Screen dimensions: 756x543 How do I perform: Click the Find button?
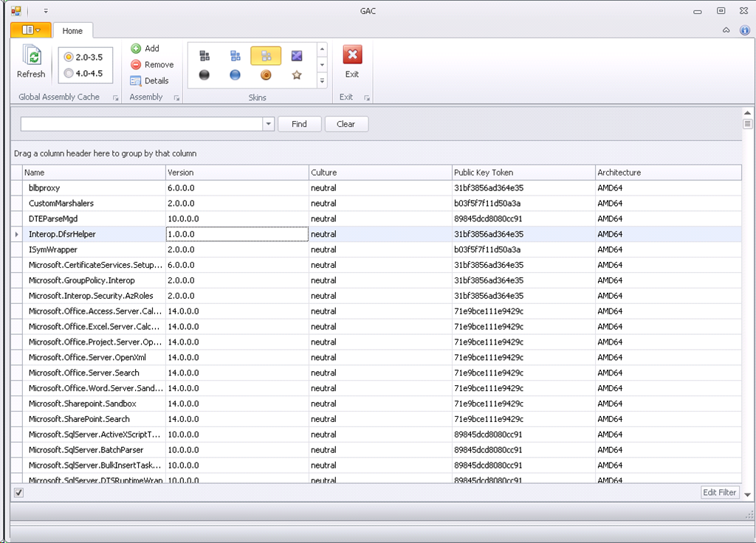[x=300, y=124]
